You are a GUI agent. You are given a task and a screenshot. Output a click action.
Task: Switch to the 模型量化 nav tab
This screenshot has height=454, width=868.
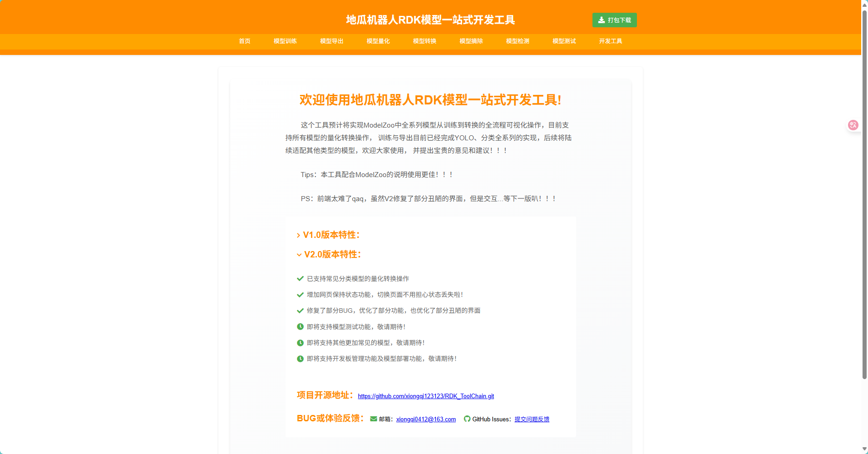point(378,41)
